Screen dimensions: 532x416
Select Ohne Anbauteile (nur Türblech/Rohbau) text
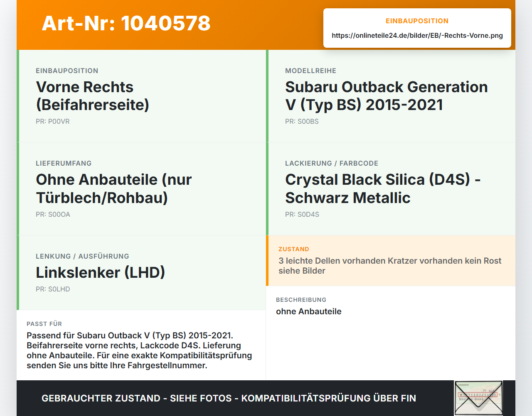pos(114,188)
